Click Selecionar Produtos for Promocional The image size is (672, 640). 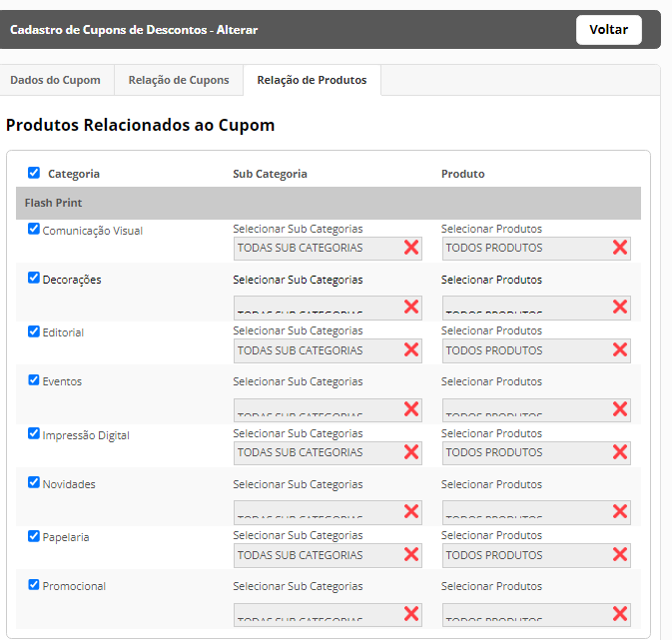click(x=491, y=586)
